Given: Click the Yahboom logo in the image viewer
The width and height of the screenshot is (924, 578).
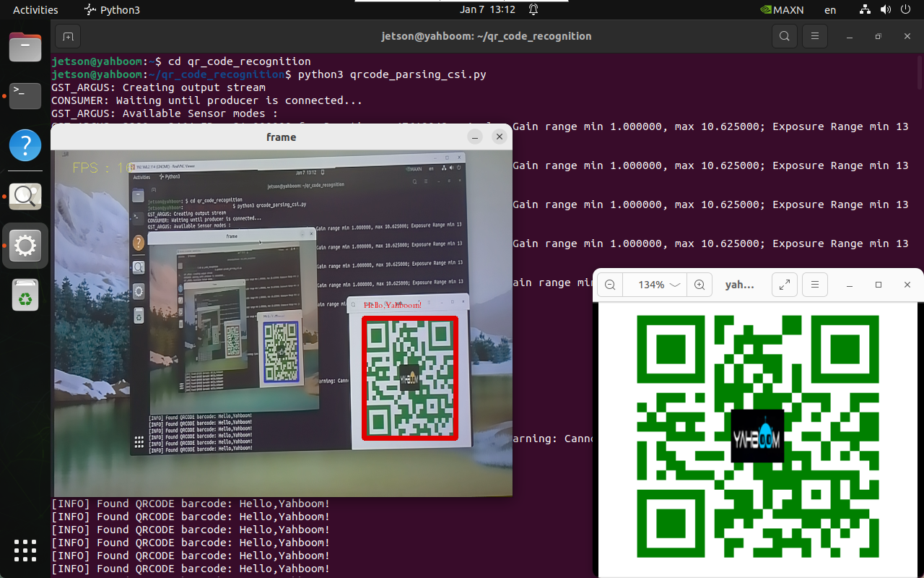Looking at the screenshot, I should 757,436.
